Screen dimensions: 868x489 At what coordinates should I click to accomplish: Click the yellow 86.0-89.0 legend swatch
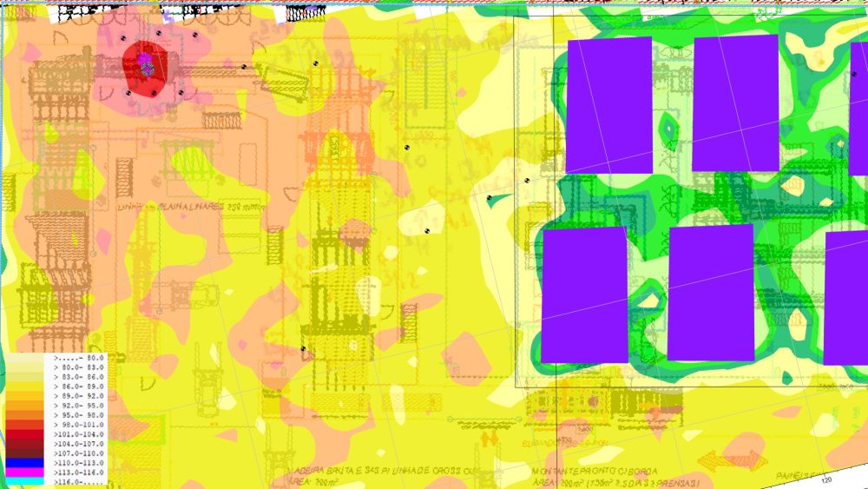(x=24, y=387)
